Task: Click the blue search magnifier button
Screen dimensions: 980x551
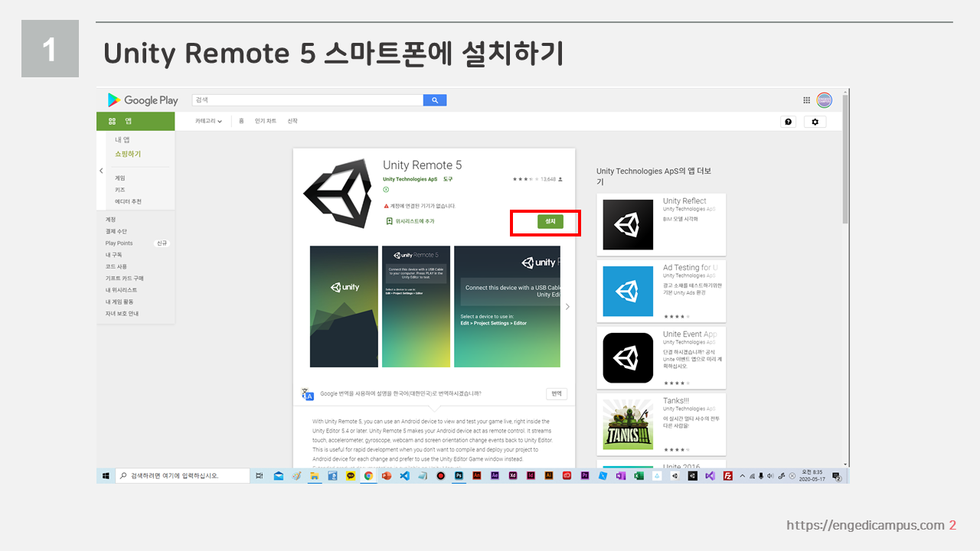Action: pyautogui.click(x=435, y=100)
